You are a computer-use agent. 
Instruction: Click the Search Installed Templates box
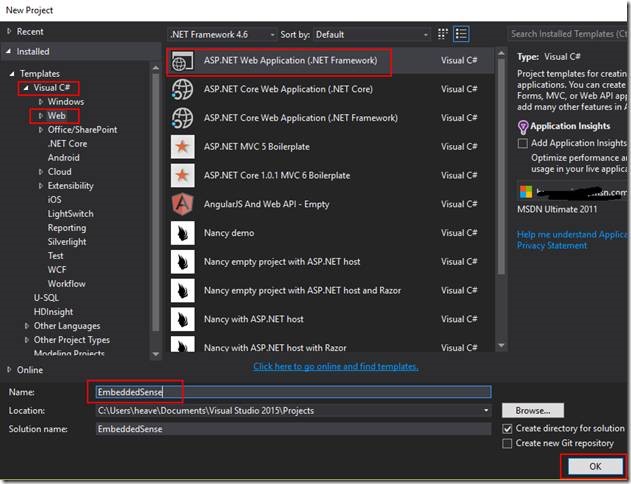[x=568, y=34]
